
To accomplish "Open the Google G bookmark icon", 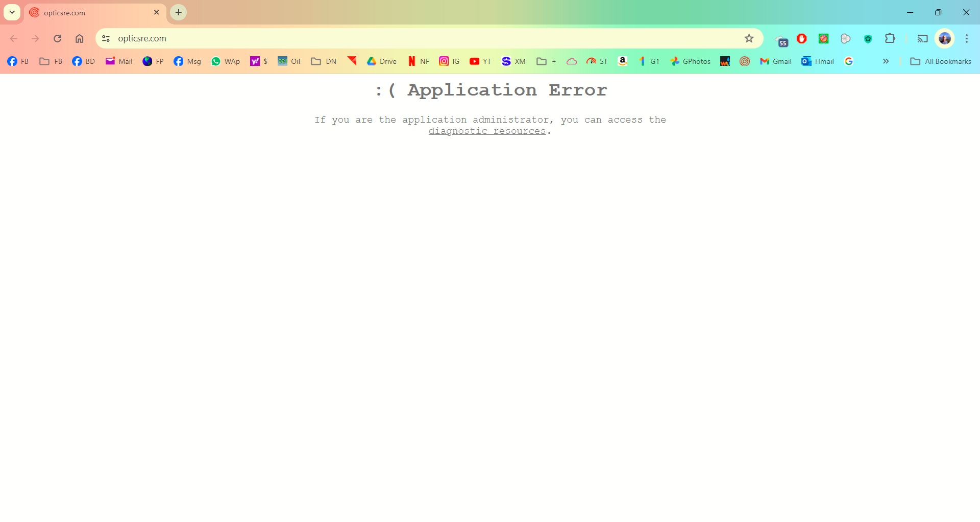I will [849, 61].
